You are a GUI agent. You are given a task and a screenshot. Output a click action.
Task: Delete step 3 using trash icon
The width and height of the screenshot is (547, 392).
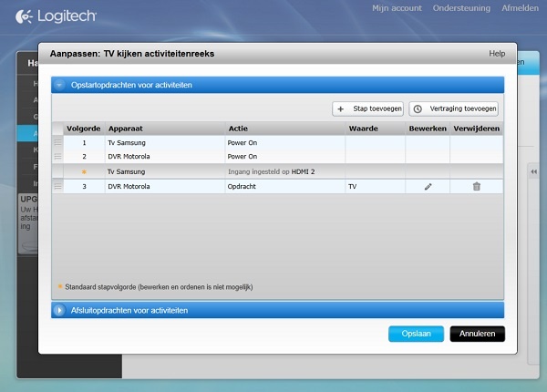point(477,186)
